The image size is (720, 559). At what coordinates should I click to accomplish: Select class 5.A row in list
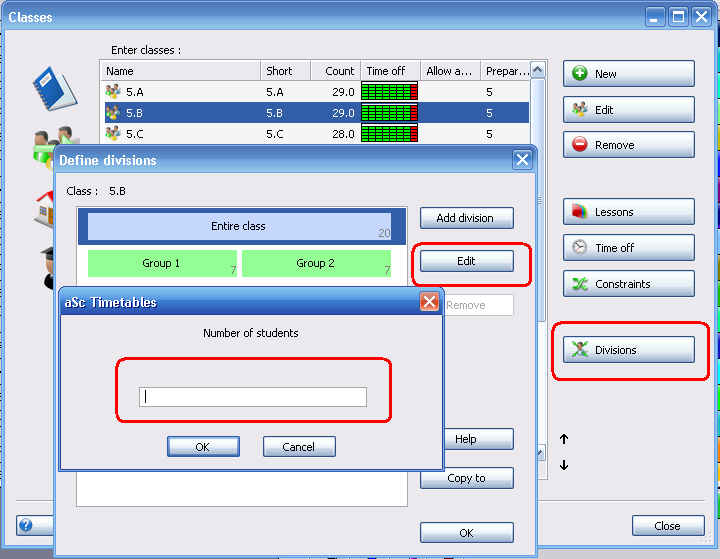point(180,91)
